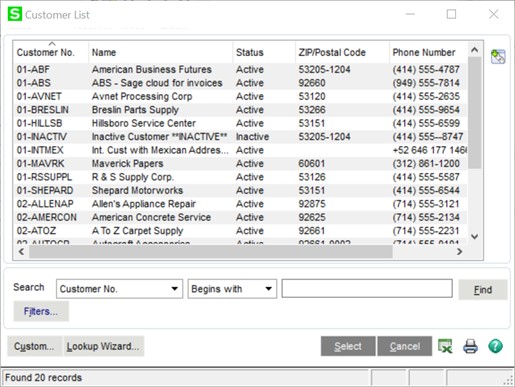Sort by the Phone Number column header

tap(428, 52)
